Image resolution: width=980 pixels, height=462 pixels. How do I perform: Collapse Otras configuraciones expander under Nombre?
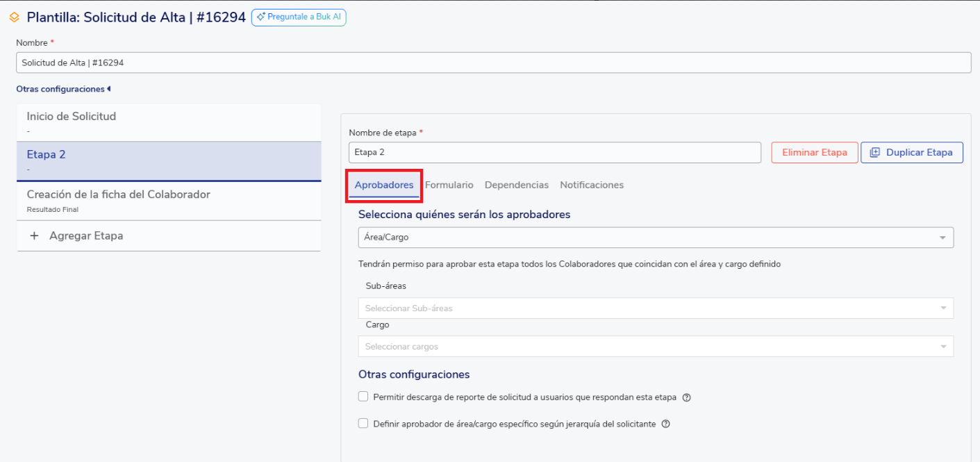pyautogui.click(x=63, y=89)
